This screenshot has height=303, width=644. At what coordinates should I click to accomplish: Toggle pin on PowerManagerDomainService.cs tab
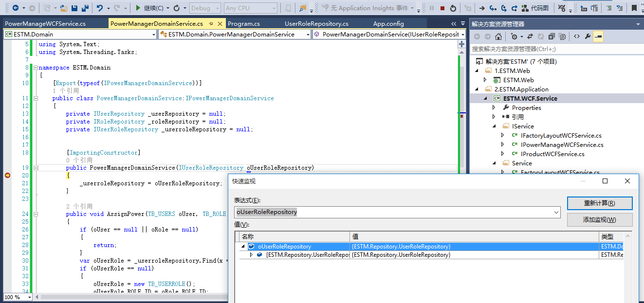pos(211,24)
